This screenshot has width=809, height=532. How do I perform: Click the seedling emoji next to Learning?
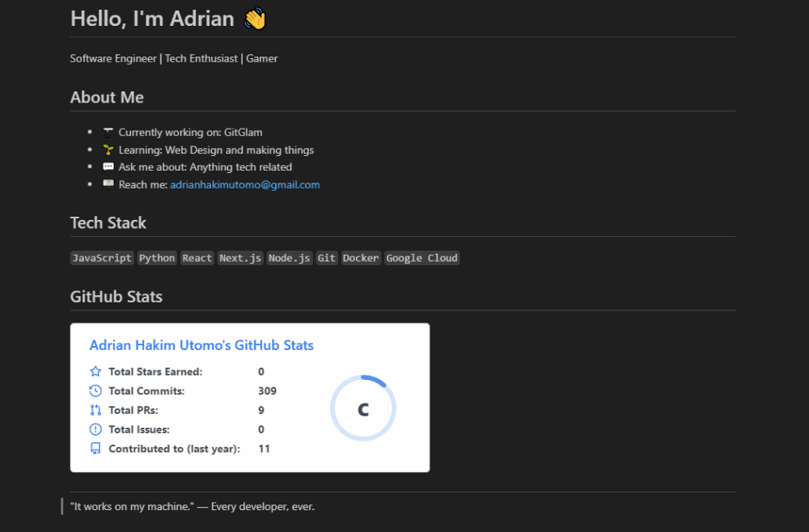tap(108, 150)
